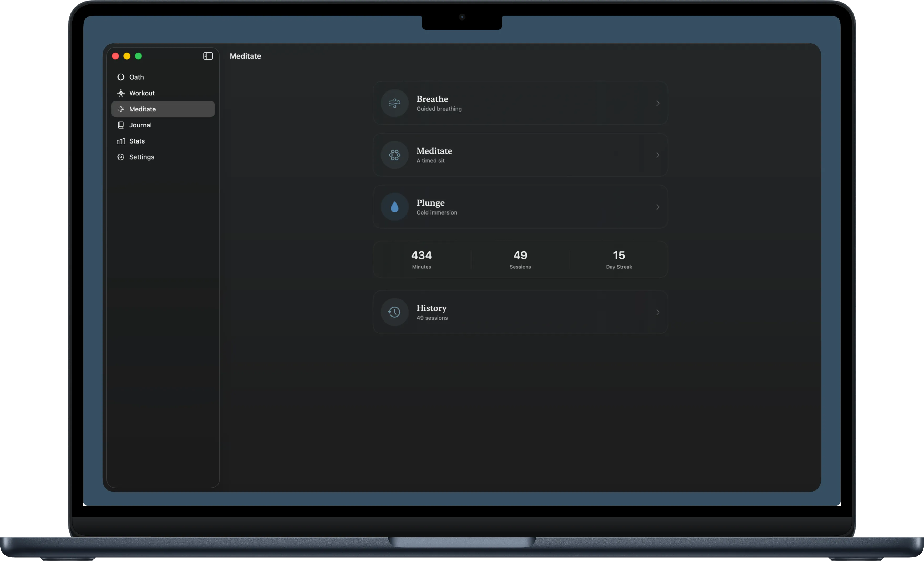Open the Meditate card title
Image resolution: width=924 pixels, height=561 pixels.
[x=434, y=151]
